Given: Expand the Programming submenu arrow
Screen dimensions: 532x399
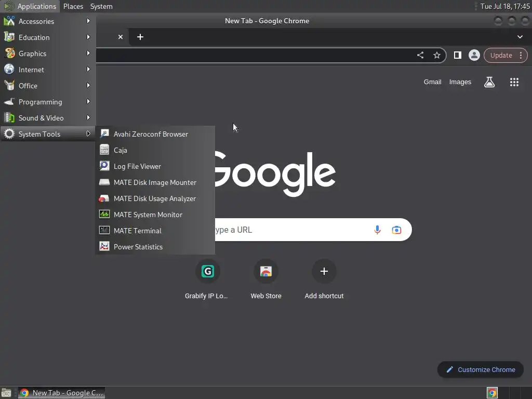Looking at the screenshot, I should (x=88, y=101).
